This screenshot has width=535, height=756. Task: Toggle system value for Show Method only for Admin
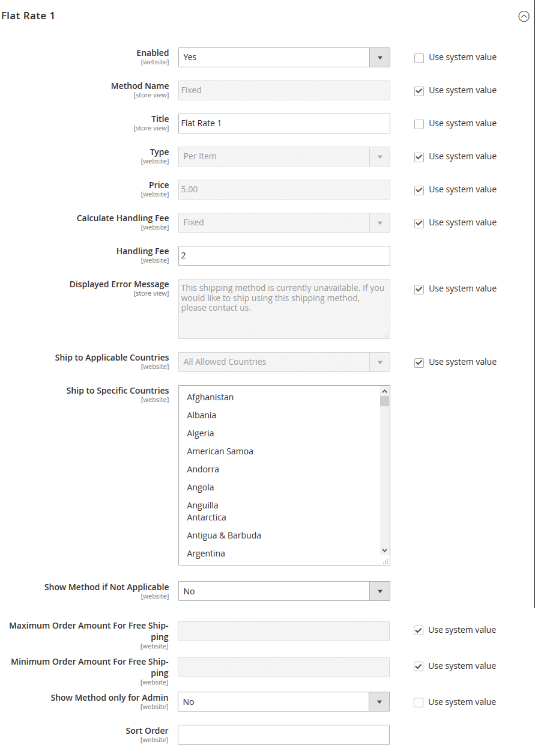[419, 703]
